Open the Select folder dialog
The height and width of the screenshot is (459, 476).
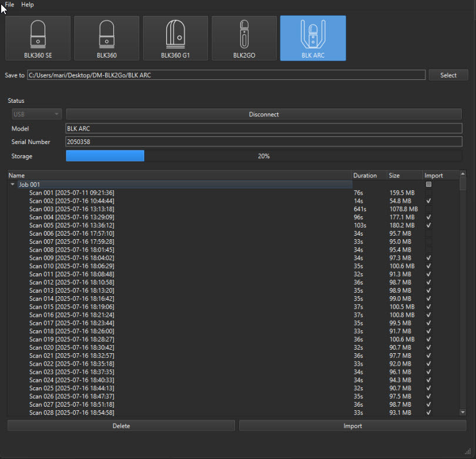coord(448,75)
